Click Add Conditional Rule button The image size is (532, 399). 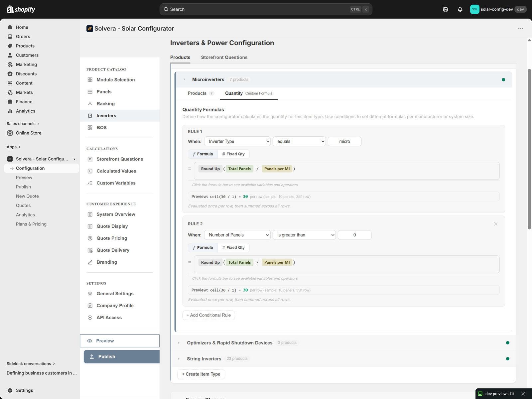point(209,315)
